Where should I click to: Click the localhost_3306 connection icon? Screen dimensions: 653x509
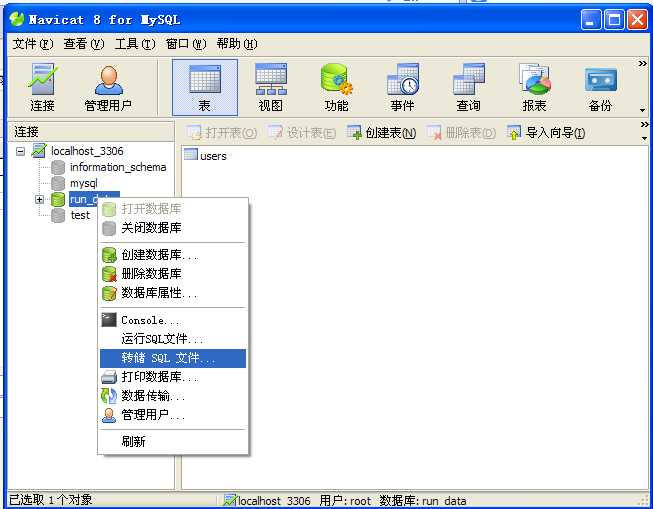pyautogui.click(x=39, y=151)
